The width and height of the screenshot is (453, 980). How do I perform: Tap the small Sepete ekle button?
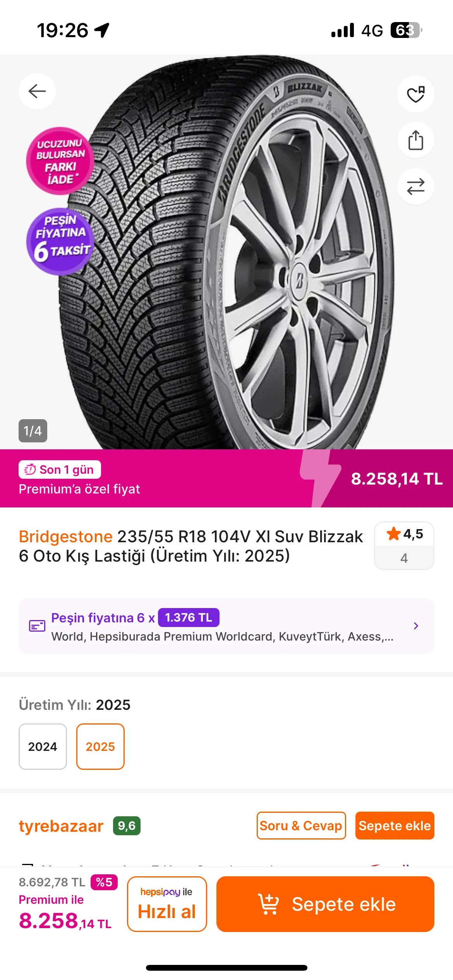tap(395, 826)
